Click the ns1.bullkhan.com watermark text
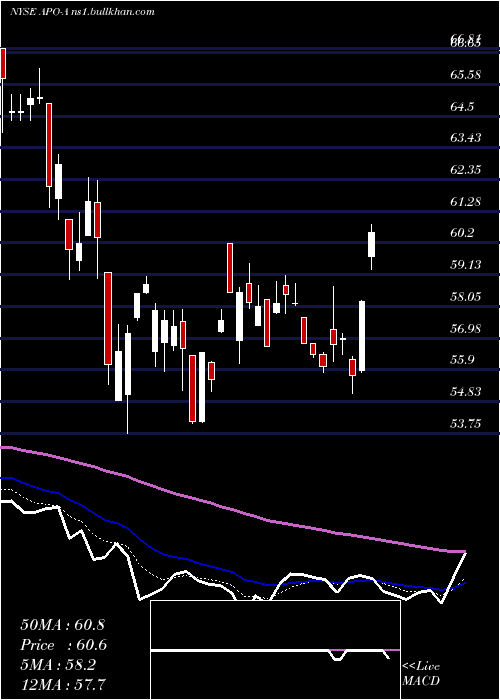 point(112,12)
